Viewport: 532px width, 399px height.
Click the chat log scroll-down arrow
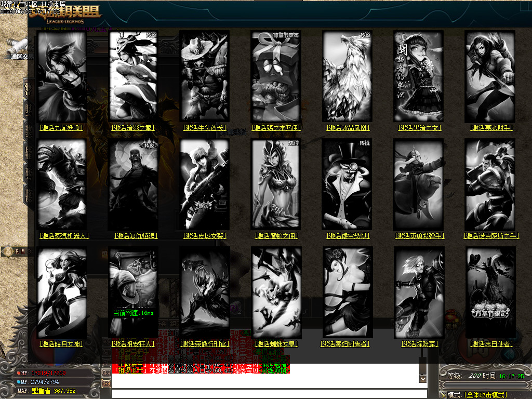point(423,379)
